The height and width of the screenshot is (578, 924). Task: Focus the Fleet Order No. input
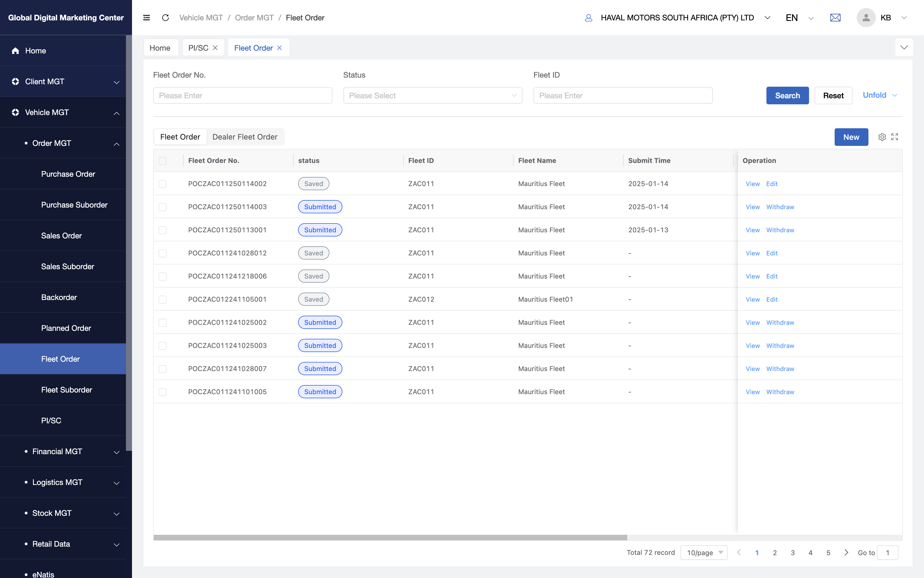tap(243, 96)
